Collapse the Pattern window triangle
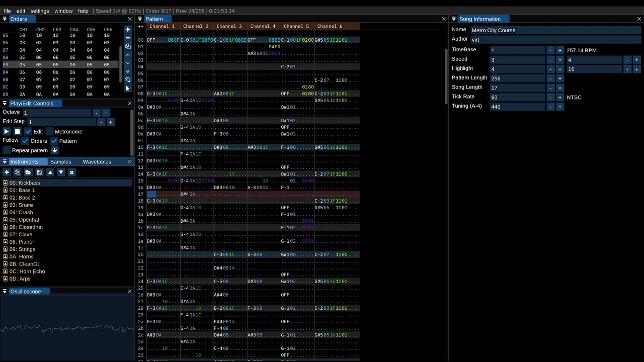The height and width of the screenshot is (362, 644). pyautogui.click(x=140, y=19)
